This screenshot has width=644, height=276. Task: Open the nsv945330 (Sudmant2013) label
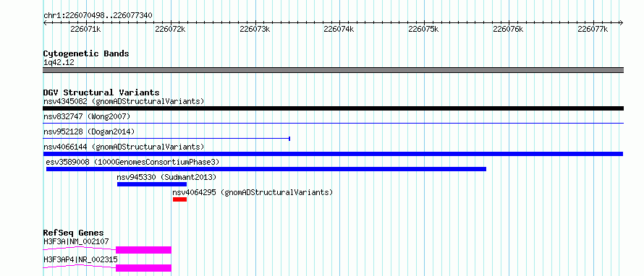pyautogui.click(x=166, y=177)
